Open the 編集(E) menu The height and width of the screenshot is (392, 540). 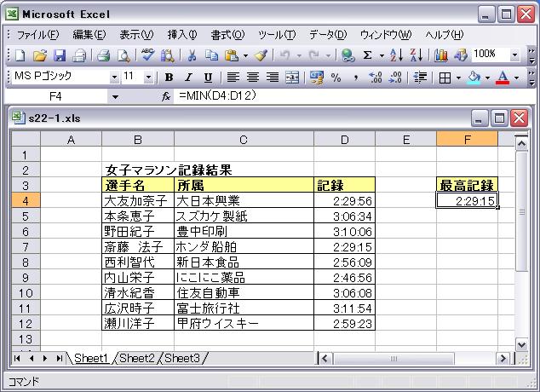(x=89, y=35)
